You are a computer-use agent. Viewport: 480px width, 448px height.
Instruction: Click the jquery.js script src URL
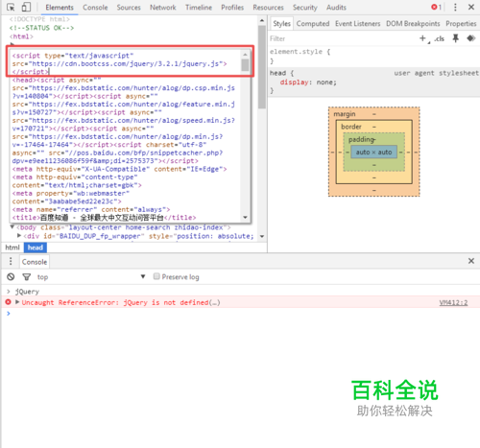pos(127,63)
